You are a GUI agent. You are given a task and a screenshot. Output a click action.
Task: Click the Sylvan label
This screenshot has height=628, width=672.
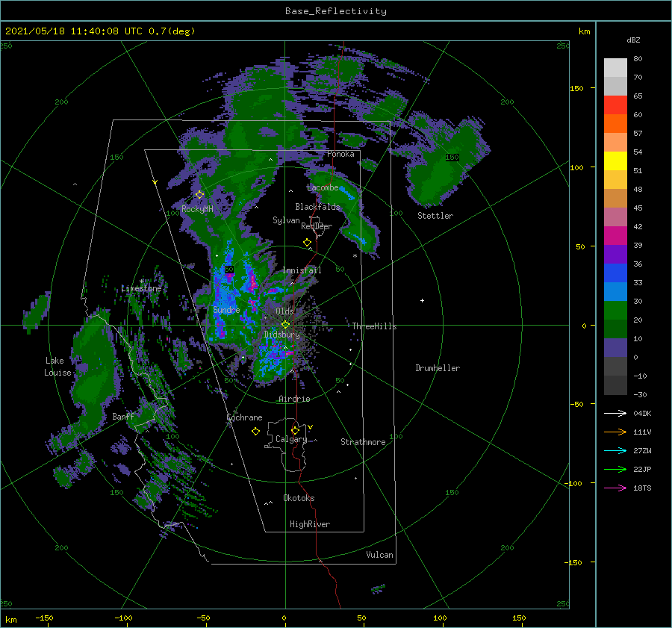click(286, 220)
